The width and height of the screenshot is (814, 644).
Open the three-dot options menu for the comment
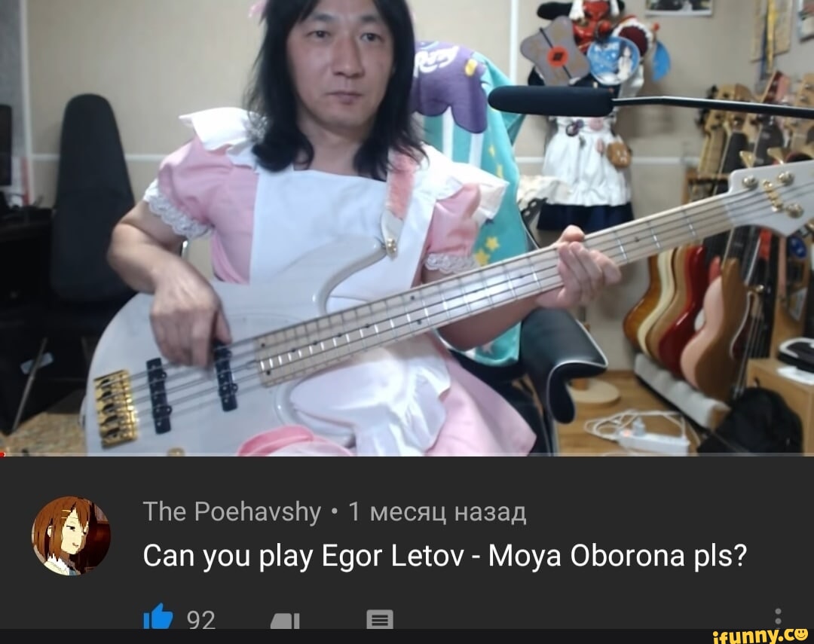pyautogui.click(x=778, y=618)
